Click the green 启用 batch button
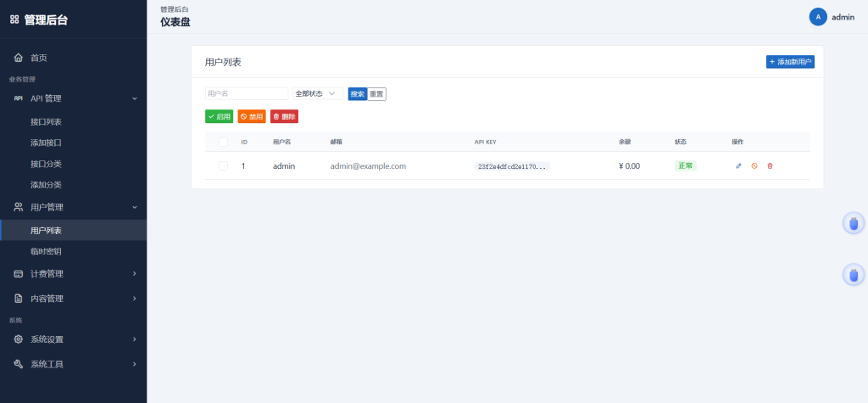 220,116
